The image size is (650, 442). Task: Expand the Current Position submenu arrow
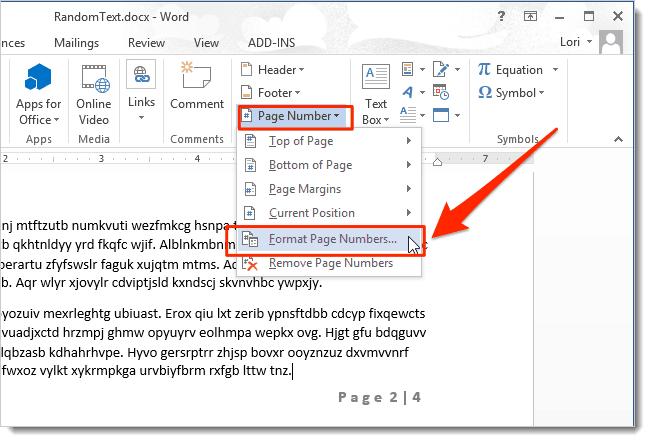pos(409,213)
